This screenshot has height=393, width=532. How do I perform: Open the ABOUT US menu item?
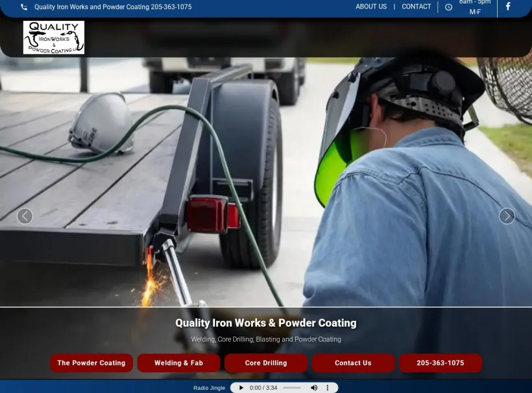[x=371, y=6]
